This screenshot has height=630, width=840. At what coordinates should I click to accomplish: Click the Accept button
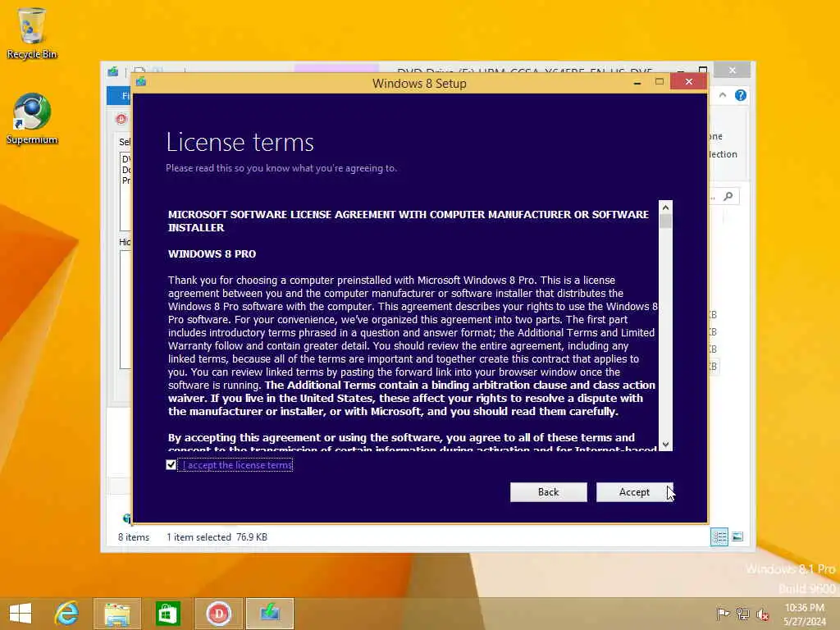coord(634,492)
